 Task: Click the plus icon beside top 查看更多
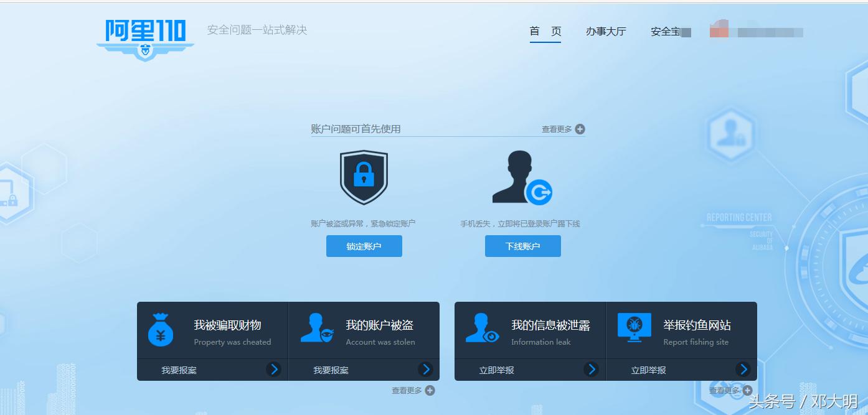point(580,129)
